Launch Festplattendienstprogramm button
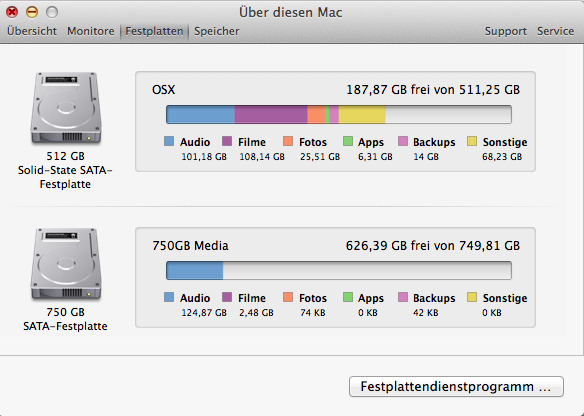 click(x=456, y=387)
